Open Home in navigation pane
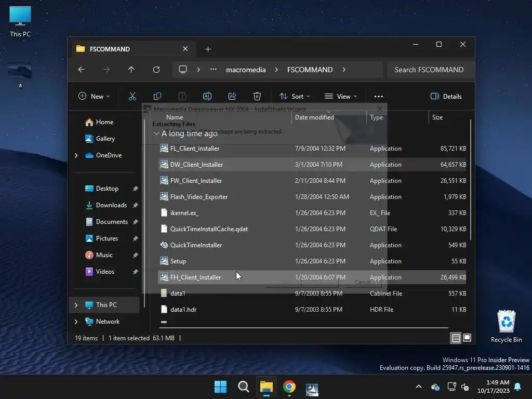Image resolution: width=532 pixels, height=399 pixels. (104, 122)
